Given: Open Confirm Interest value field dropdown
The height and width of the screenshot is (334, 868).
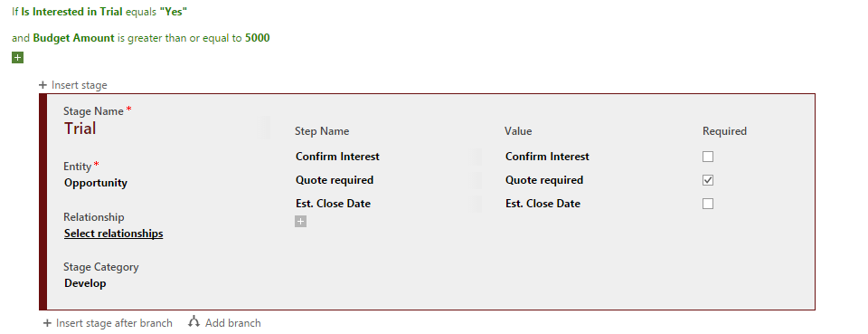Looking at the screenshot, I should [547, 157].
